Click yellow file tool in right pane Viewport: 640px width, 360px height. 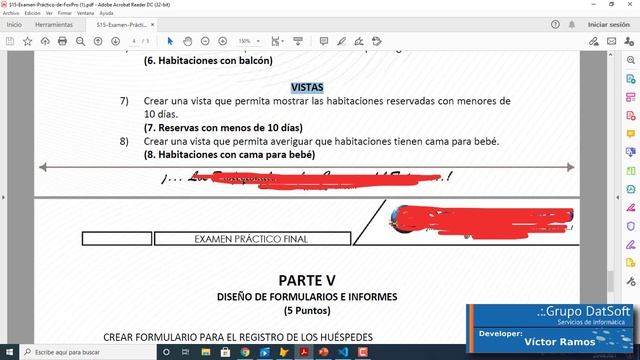(631, 263)
